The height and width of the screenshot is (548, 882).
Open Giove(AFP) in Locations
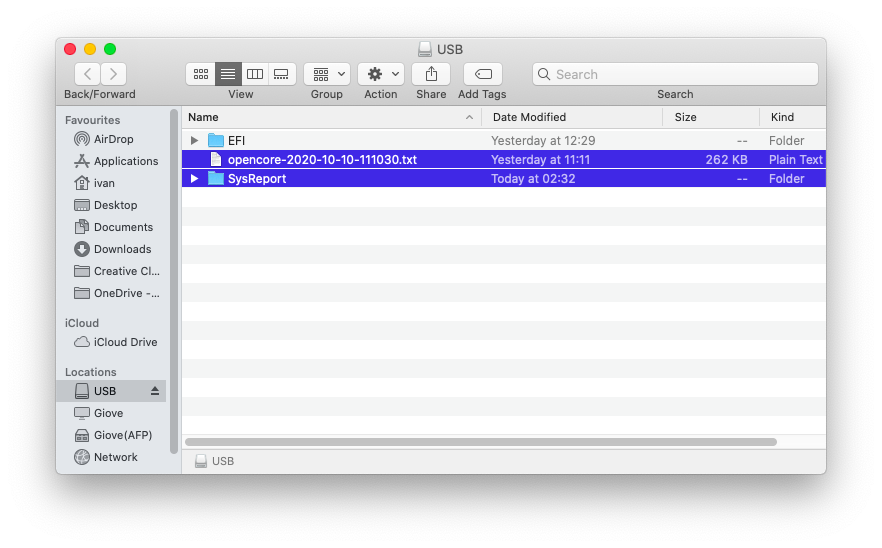click(x=114, y=435)
